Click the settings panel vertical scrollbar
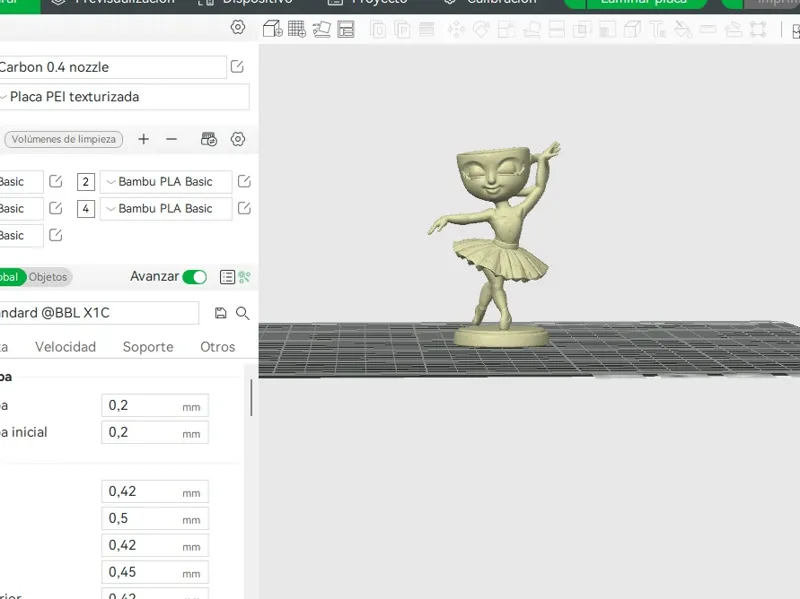800x599 pixels. coord(251,397)
